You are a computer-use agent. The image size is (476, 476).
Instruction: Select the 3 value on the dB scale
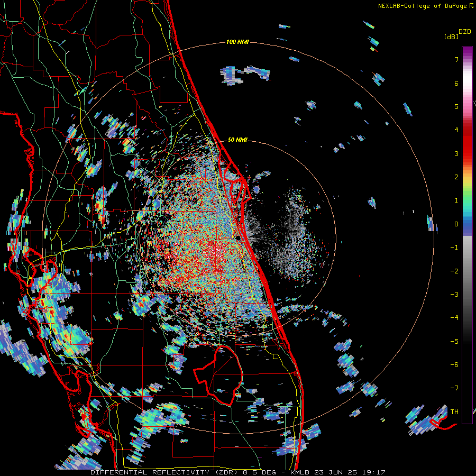click(456, 153)
